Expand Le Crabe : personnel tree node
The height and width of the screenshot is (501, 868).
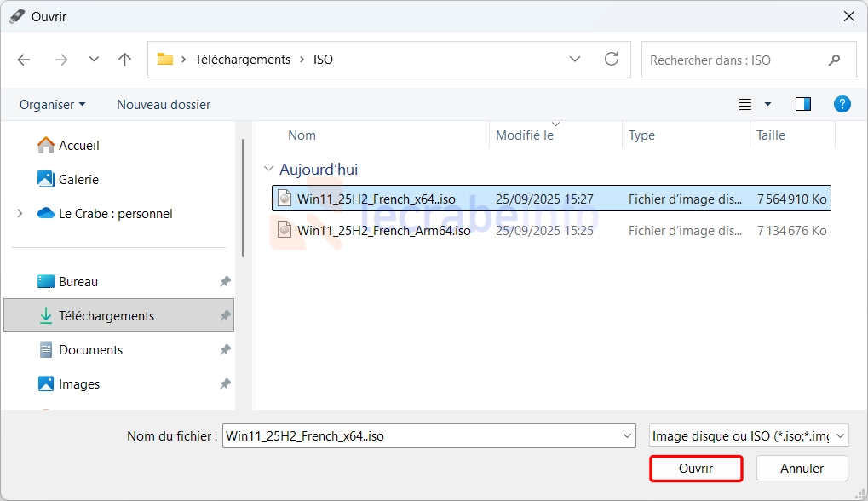click(x=20, y=214)
